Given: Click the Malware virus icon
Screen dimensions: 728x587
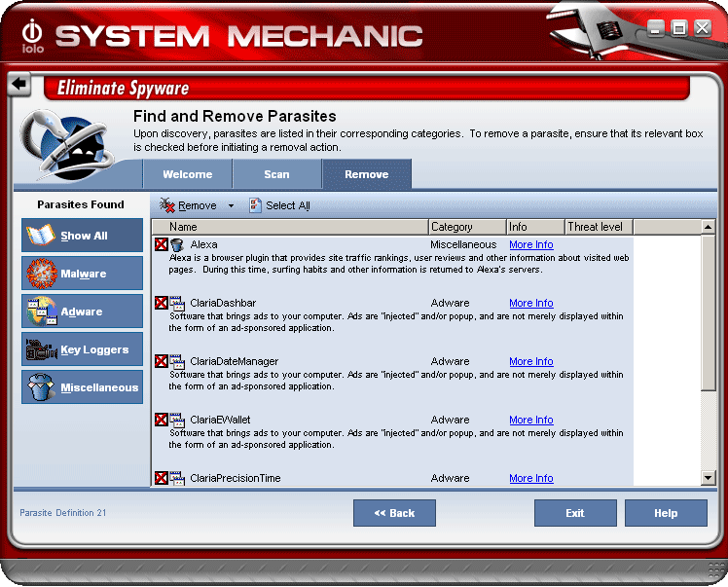Looking at the screenshot, I should (42, 274).
